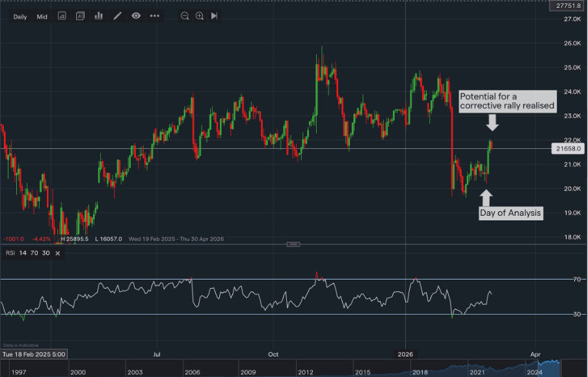The image size is (588, 377).
Task: Remove the RSI indicator with X
Action: (x=57, y=253)
